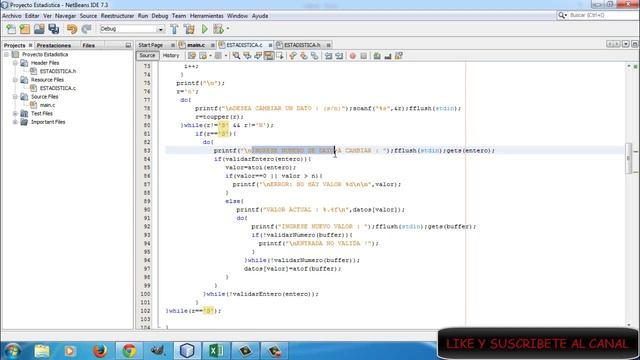The width and height of the screenshot is (640, 360).
Task: Close the Start Page tab
Action: (x=173, y=45)
